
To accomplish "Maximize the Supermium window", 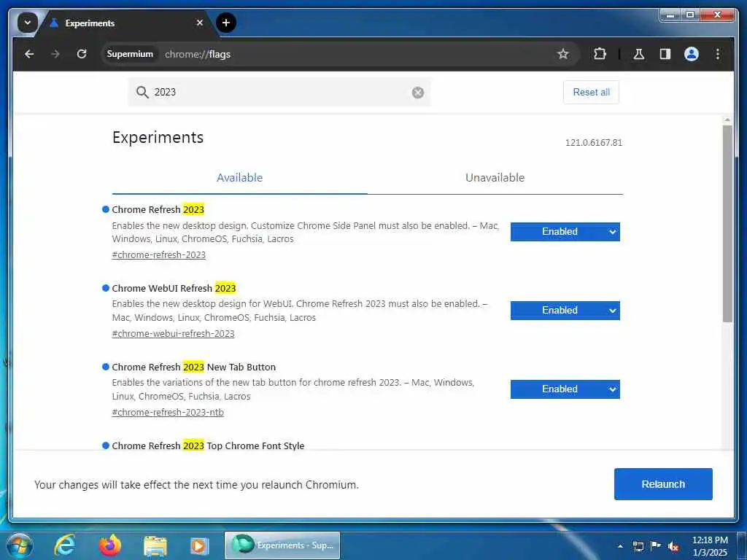I will pos(690,15).
